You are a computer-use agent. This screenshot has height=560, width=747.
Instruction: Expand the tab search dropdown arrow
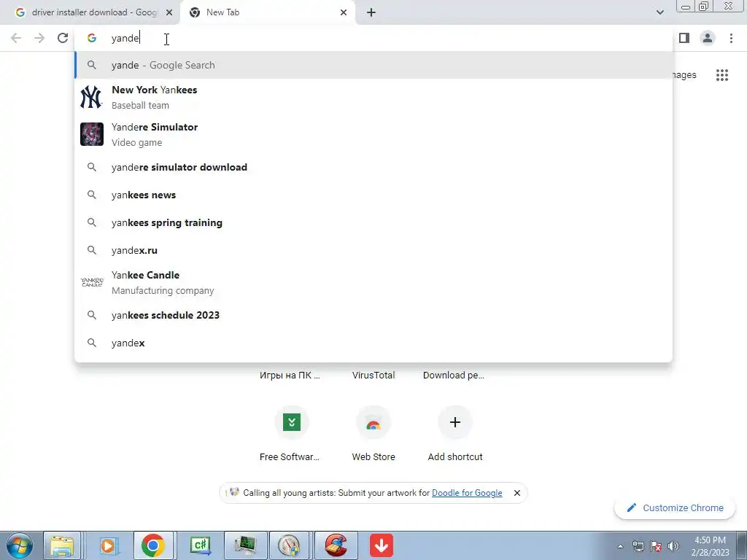[659, 12]
